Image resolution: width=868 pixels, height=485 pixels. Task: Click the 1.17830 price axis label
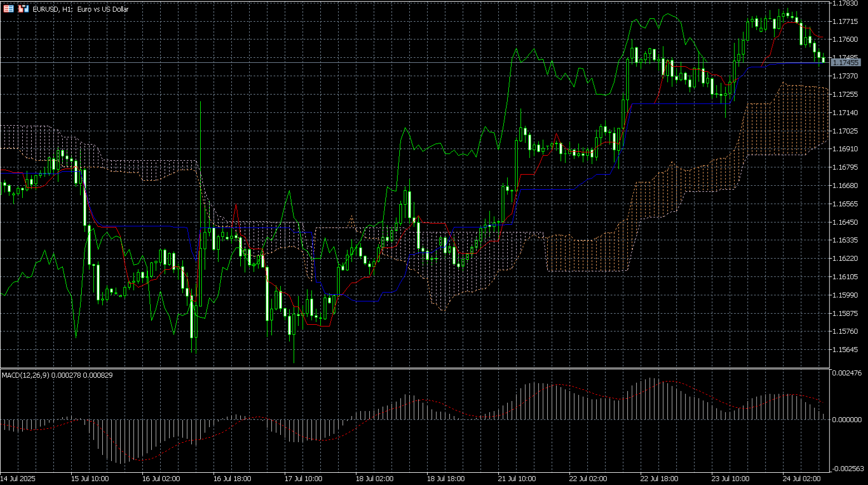[x=845, y=3]
